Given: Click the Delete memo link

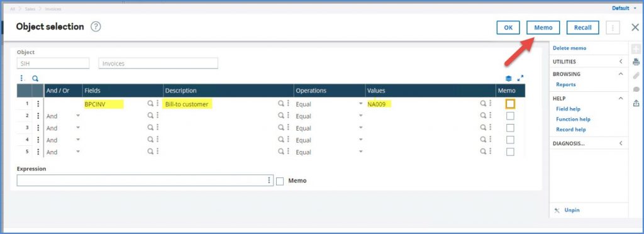Looking at the screenshot, I should coord(569,48).
